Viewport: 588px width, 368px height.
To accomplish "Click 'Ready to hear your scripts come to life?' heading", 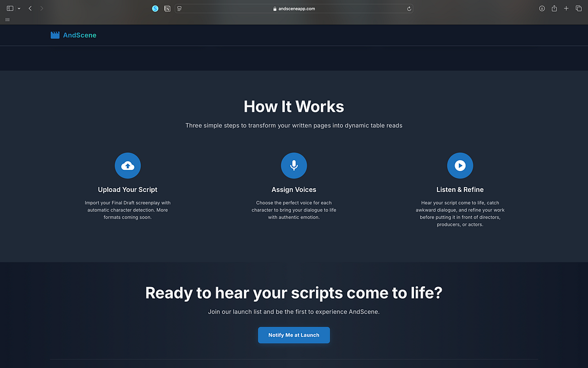I will pyautogui.click(x=293, y=293).
